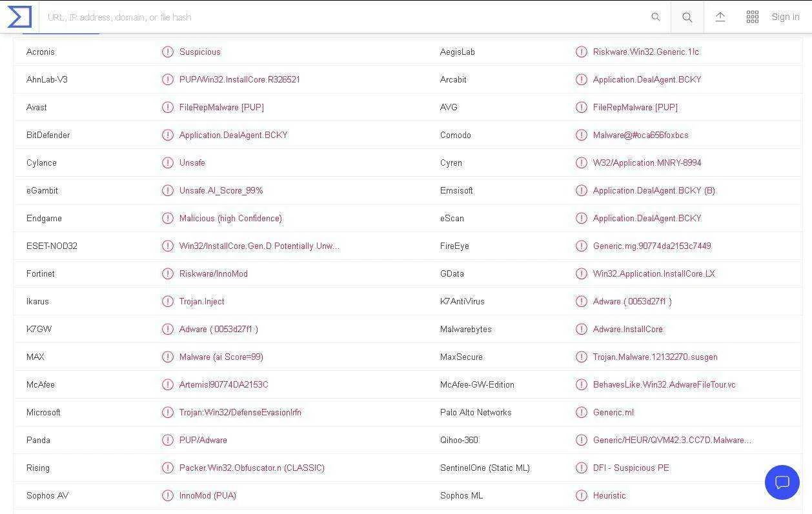Screen dimensions: 812x514
Task: Click Win32.Application.InstallCore.LX GData result
Action: [654, 273]
